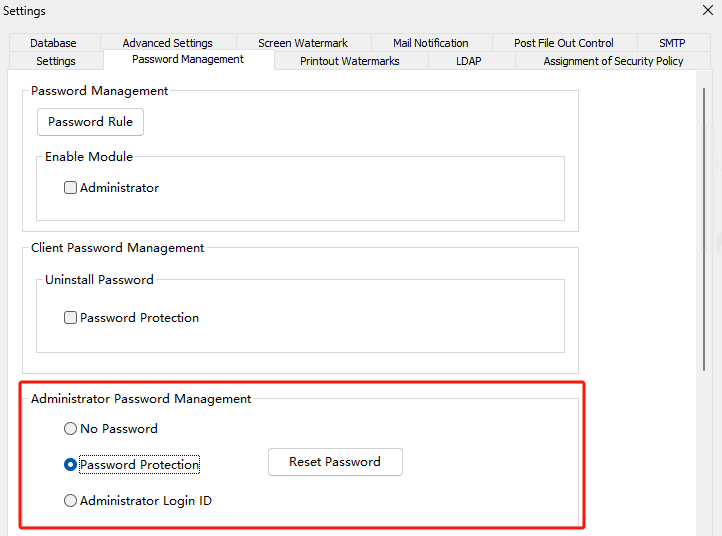Enable the Administrator module checkbox

[x=71, y=188]
